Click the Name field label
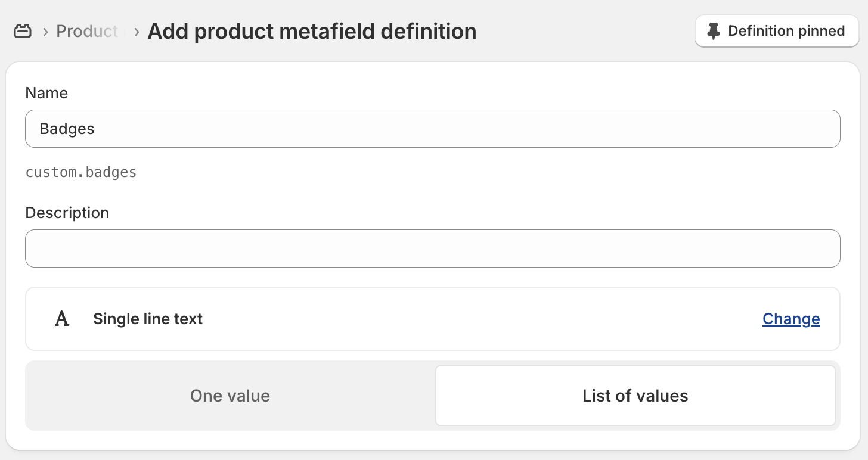The width and height of the screenshot is (868, 460). (46, 93)
